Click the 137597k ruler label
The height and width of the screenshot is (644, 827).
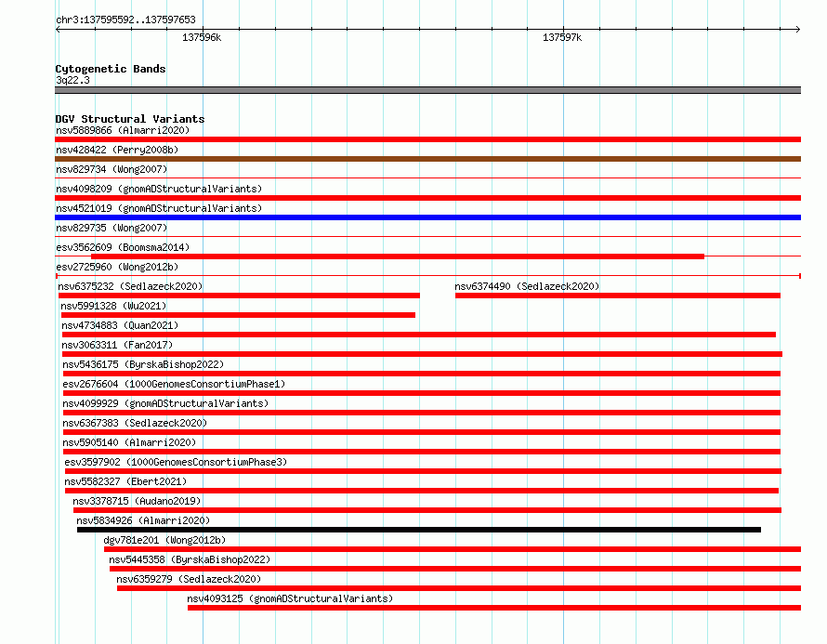pyautogui.click(x=562, y=37)
